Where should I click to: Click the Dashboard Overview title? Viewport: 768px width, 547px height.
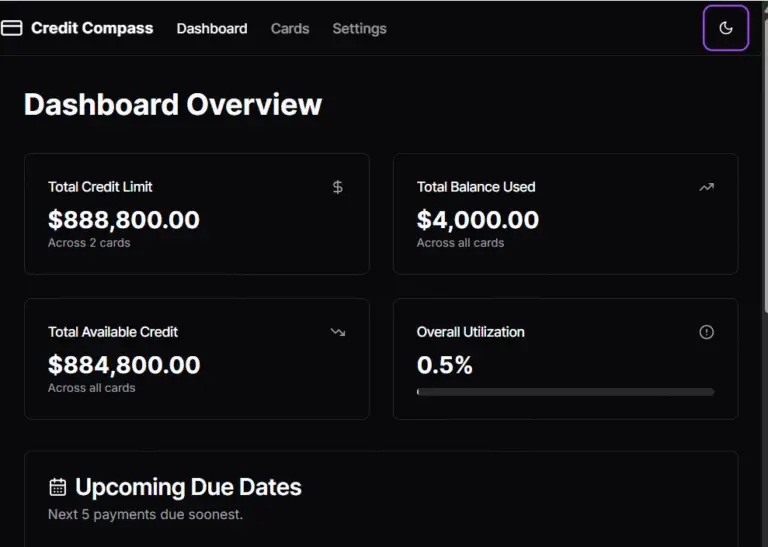(x=173, y=104)
